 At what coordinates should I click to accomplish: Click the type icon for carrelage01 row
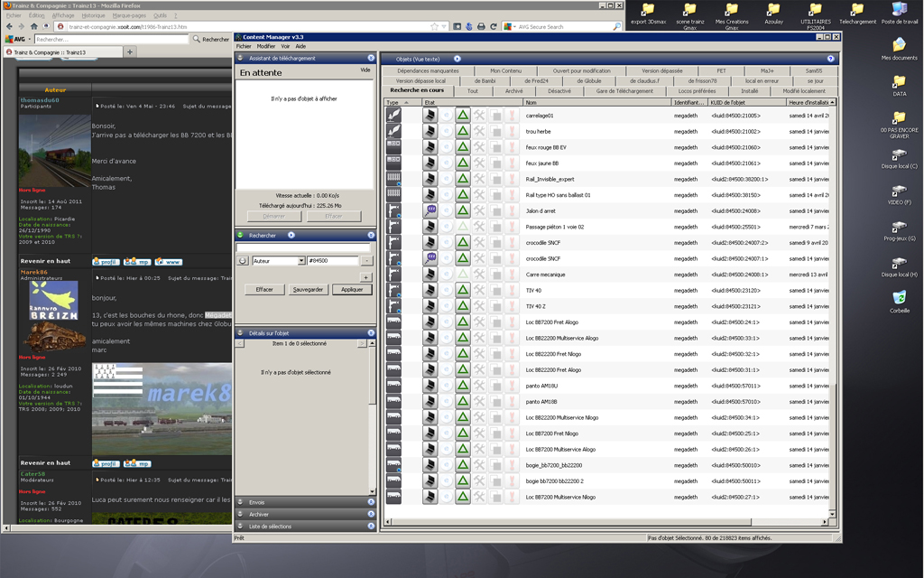point(393,116)
